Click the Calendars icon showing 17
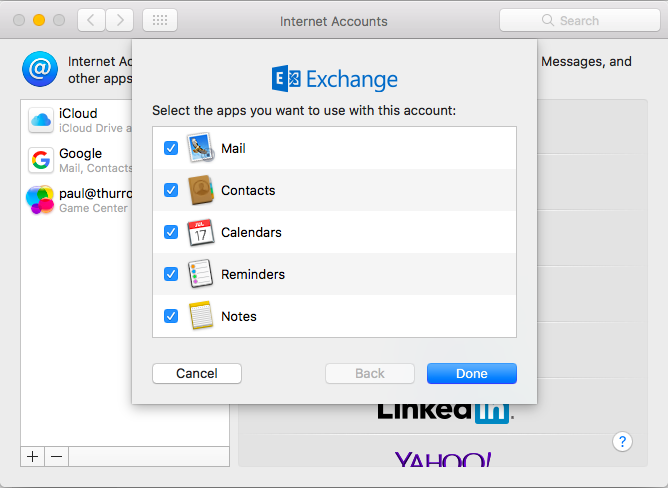This screenshot has width=668, height=488. pos(201,232)
